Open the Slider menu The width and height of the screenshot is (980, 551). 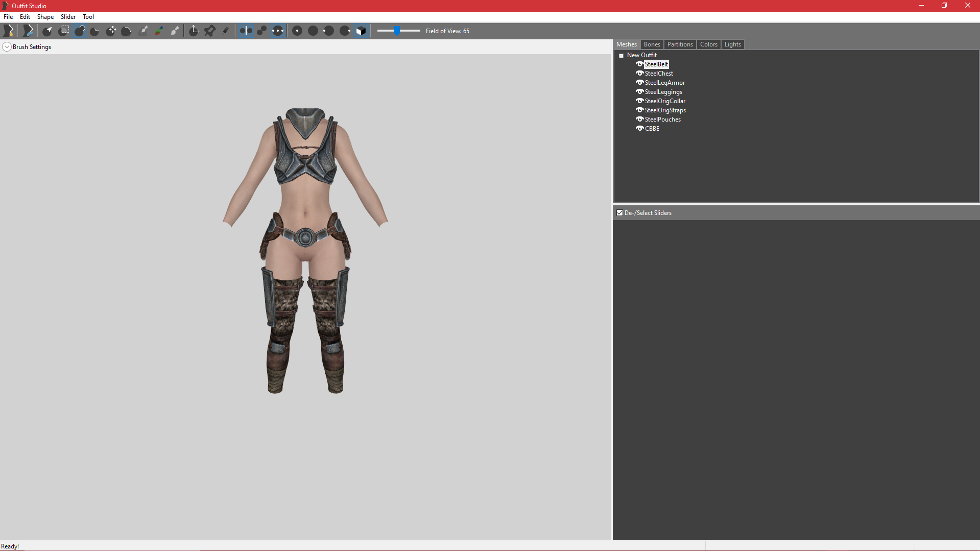click(x=68, y=17)
